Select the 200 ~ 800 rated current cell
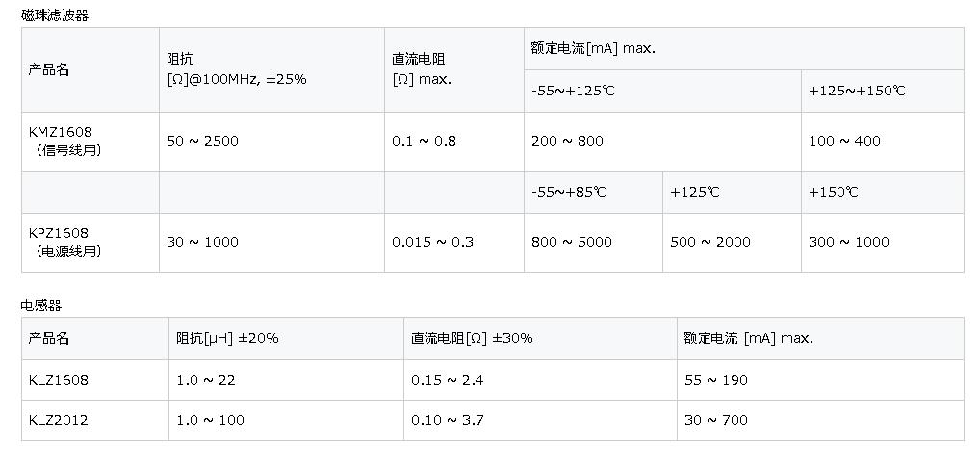The height and width of the screenshot is (451, 980). (x=662, y=142)
